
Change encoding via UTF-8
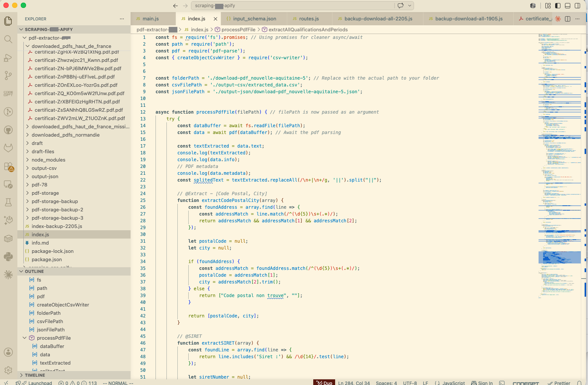(x=410, y=383)
